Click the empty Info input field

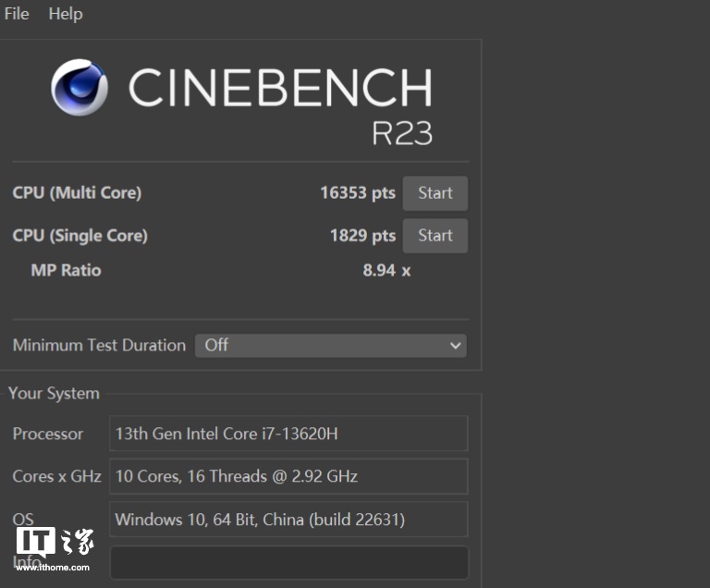pos(288,562)
